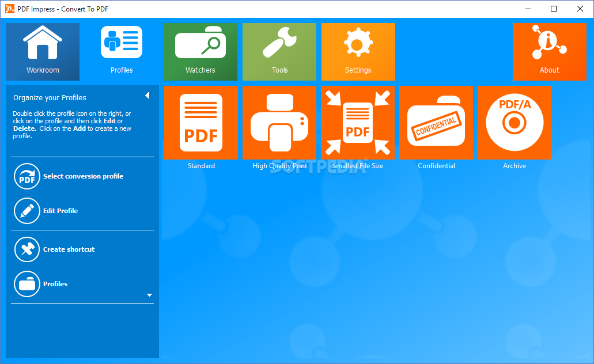Select the Standard PDF profile icon
This screenshot has width=594, height=364.
pos(200,123)
